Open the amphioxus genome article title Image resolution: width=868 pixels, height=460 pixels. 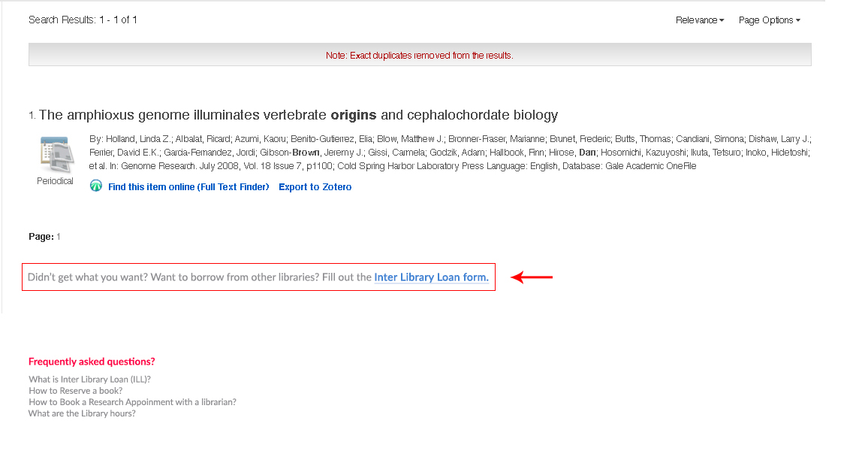coord(298,115)
